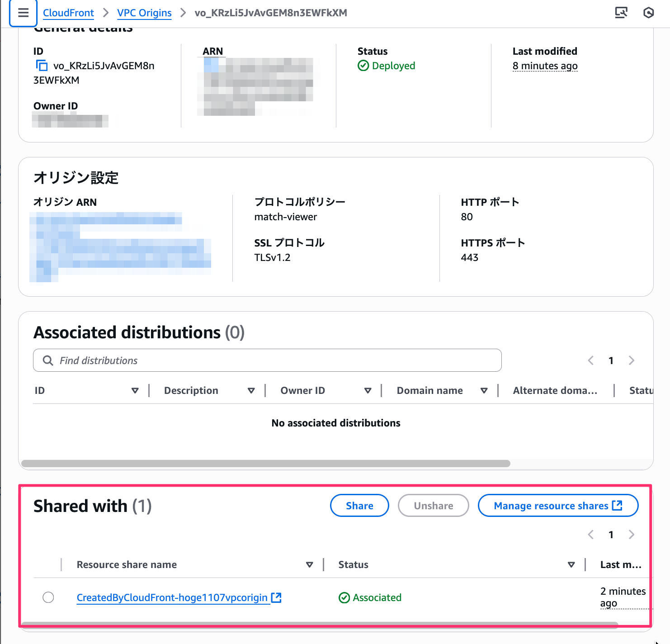Screen dimensions: 670x644
Task: Copy the VPC origin ID
Action: click(42, 66)
